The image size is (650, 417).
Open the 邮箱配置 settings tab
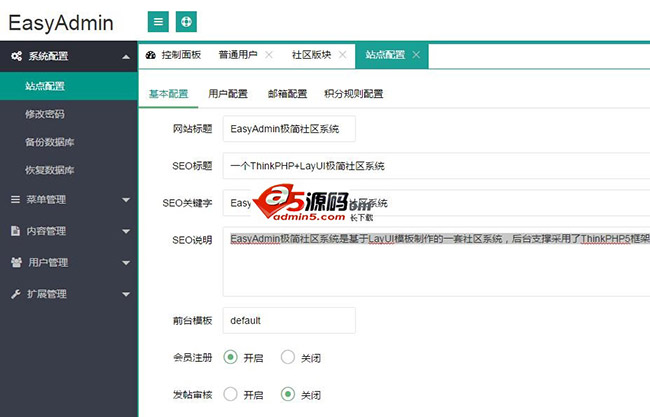click(287, 94)
